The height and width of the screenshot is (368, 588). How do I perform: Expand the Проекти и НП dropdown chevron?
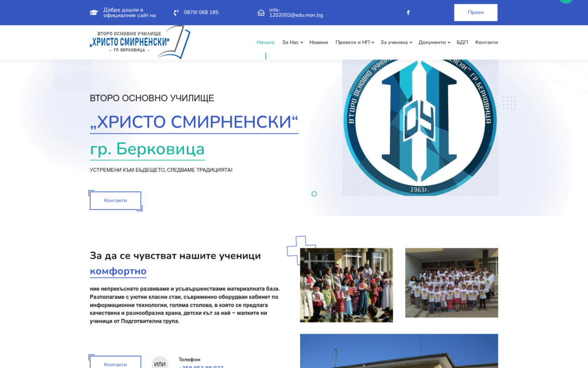(x=373, y=43)
